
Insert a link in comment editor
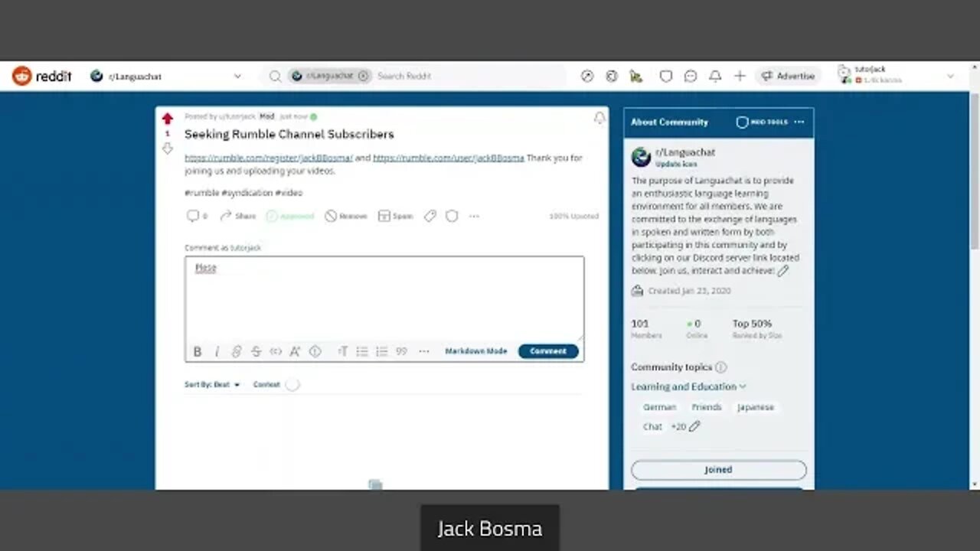coord(237,351)
